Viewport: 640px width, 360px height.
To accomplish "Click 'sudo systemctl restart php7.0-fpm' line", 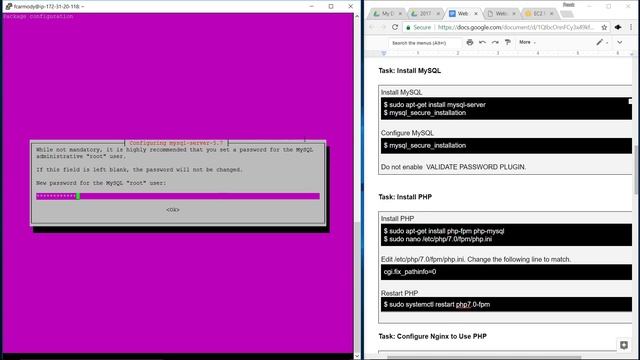I will coord(436,304).
